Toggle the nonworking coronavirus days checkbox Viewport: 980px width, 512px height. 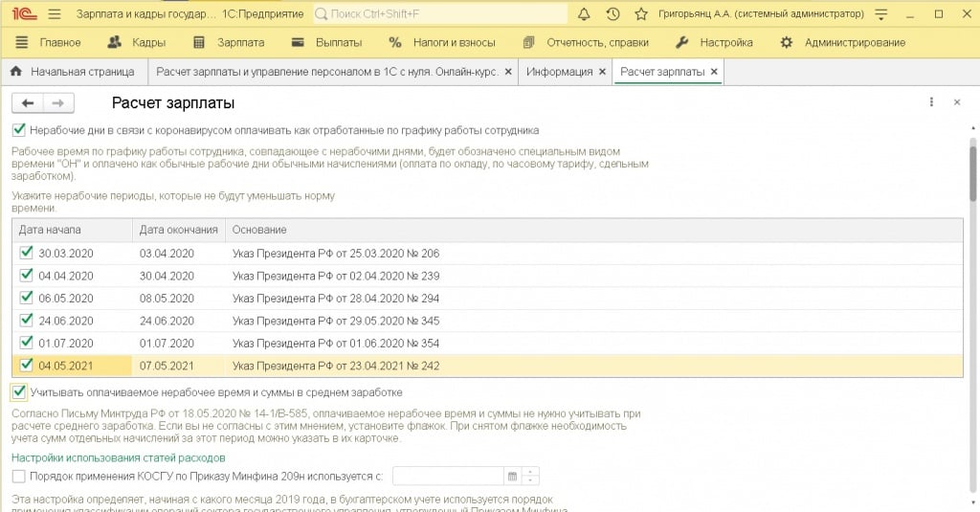click(x=19, y=130)
